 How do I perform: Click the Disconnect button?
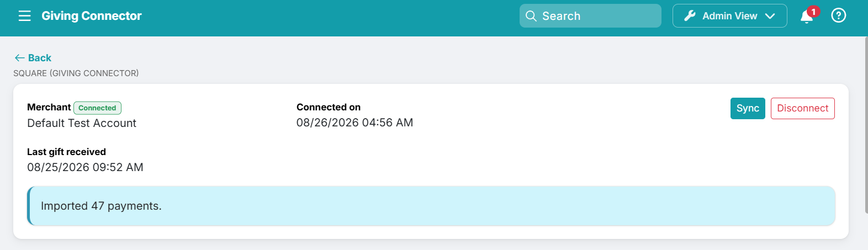[x=802, y=108]
